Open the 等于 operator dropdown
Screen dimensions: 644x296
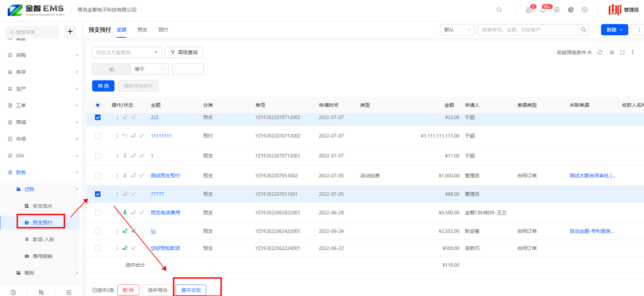coord(149,69)
